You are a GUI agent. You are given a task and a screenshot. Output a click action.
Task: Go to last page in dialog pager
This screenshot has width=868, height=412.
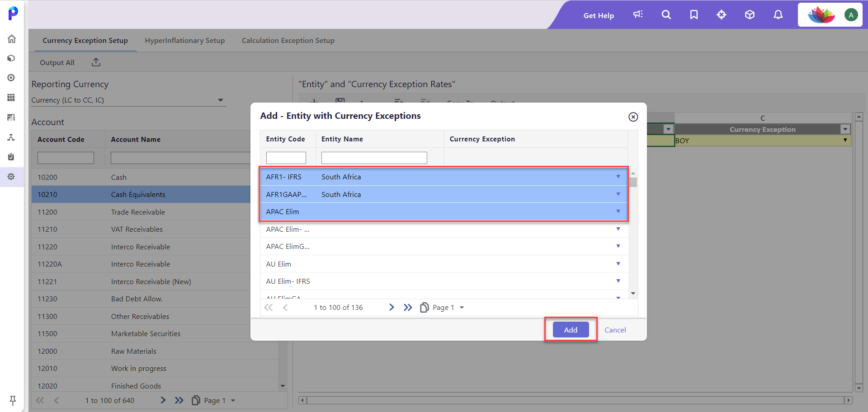click(x=408, y=307)
